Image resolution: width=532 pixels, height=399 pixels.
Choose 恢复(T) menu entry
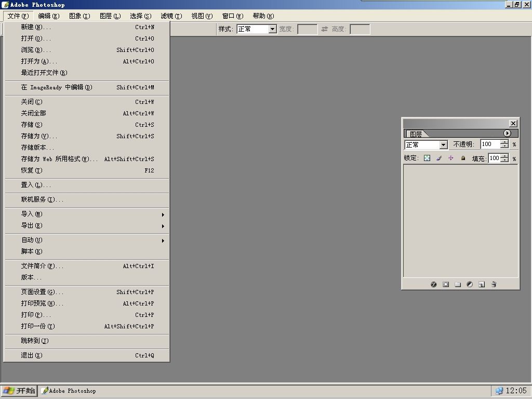[87, 170]
